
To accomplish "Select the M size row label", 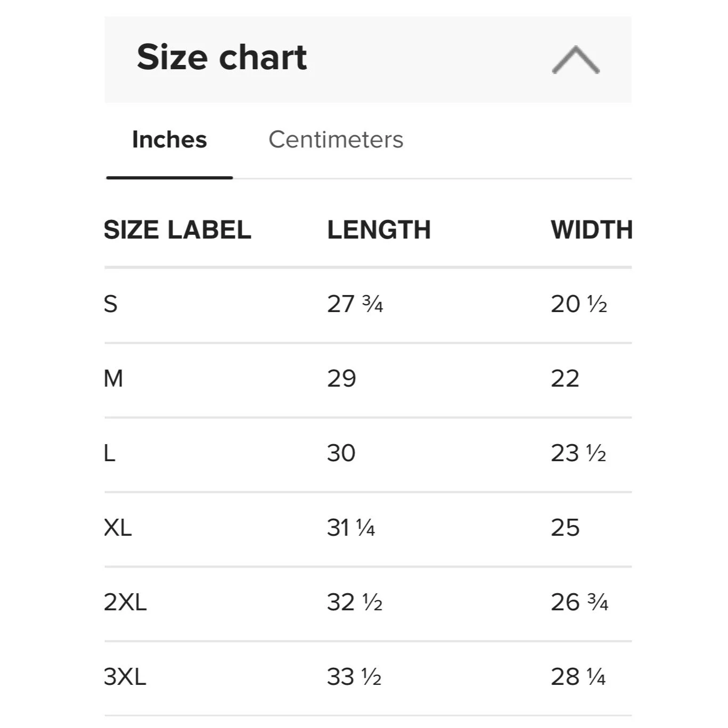I will point(113,379).
